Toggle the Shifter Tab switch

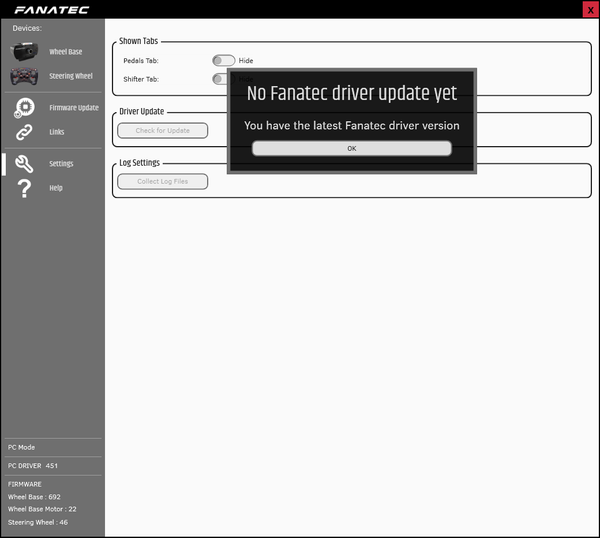click(220, 79)
